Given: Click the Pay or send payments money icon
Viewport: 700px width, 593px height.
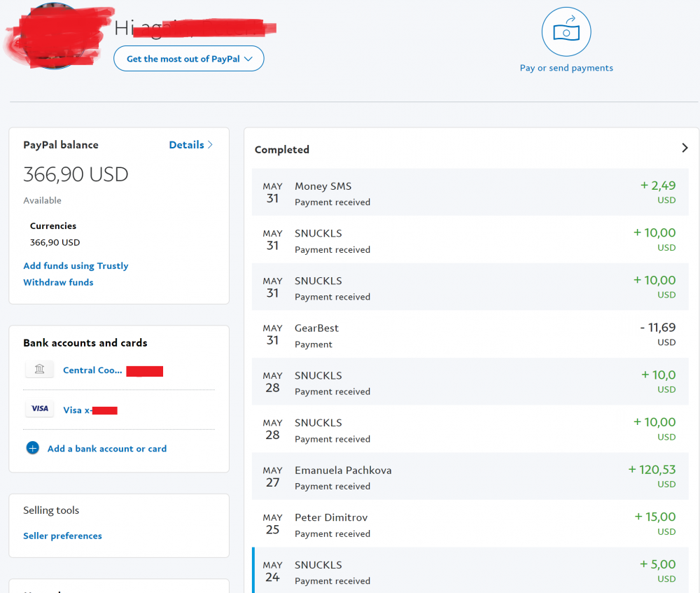Looking at the screenshot, I should 566,32.
